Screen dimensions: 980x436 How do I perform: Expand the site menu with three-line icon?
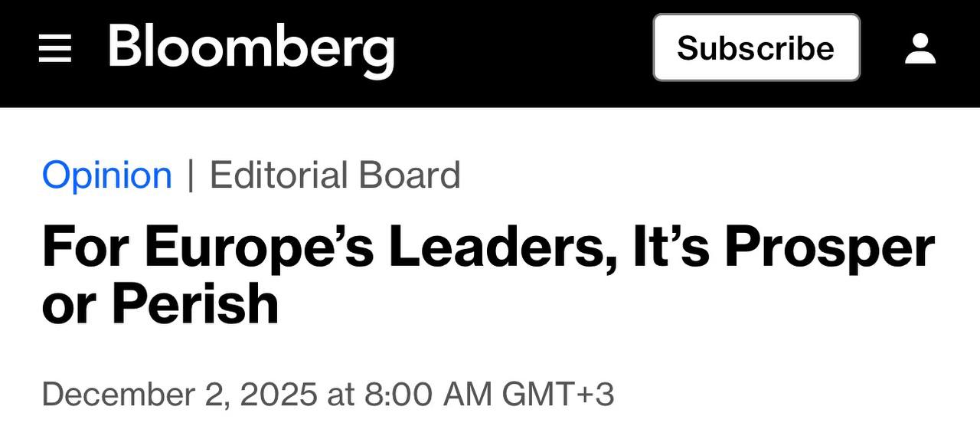55,49
